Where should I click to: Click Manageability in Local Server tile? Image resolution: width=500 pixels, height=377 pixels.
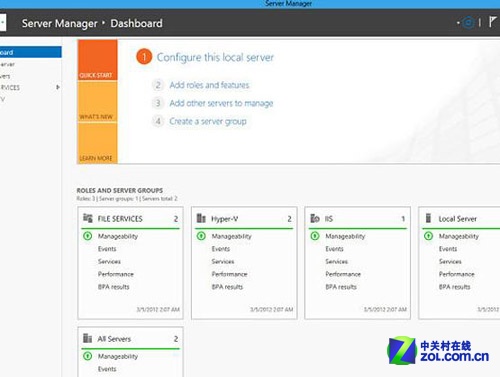click(x=459, y=236)
